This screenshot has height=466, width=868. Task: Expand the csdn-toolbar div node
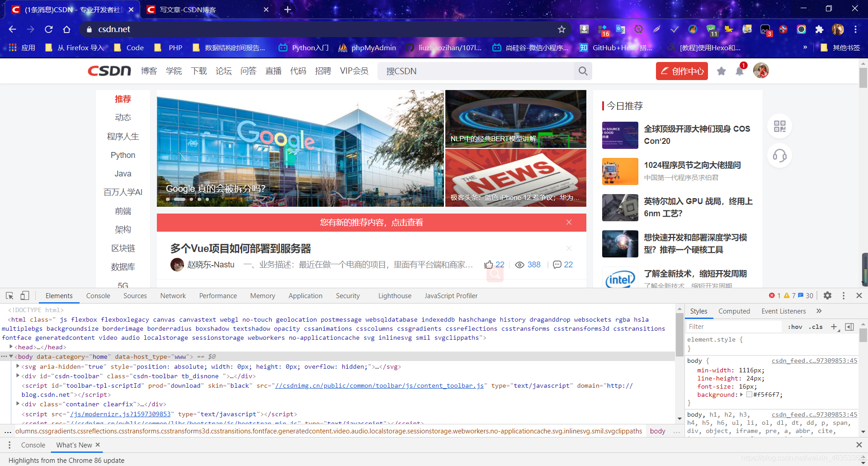(x=18, y=376)
